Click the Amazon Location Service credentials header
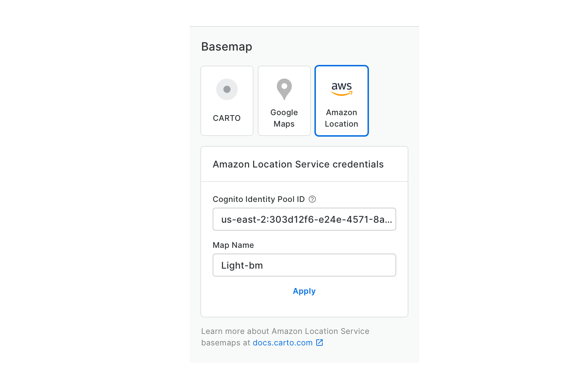588x387 pixels. tap(298, 164)
